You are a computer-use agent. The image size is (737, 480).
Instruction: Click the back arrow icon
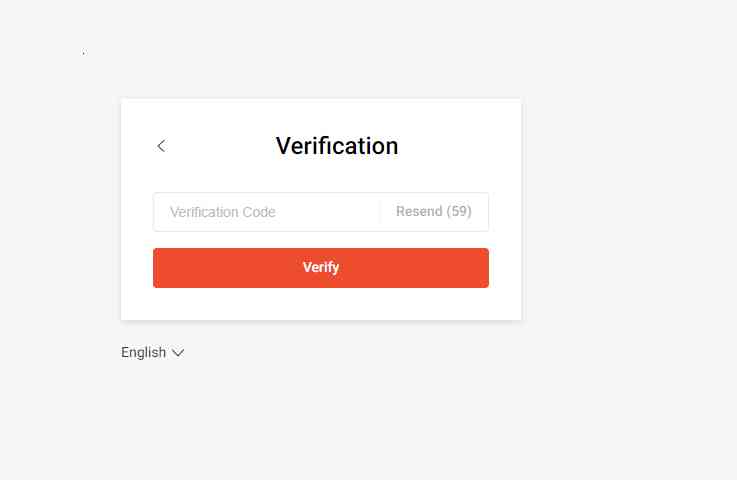tap(161, 146)
